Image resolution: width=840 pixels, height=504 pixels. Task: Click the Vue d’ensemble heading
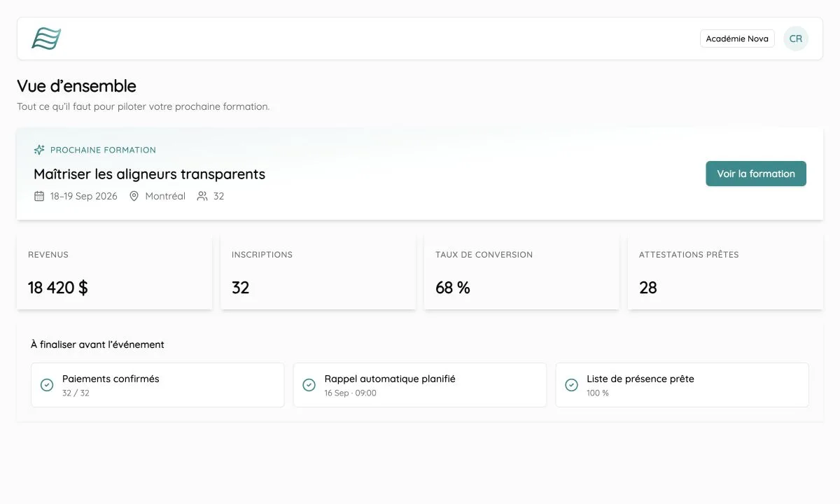coord(76,86)
